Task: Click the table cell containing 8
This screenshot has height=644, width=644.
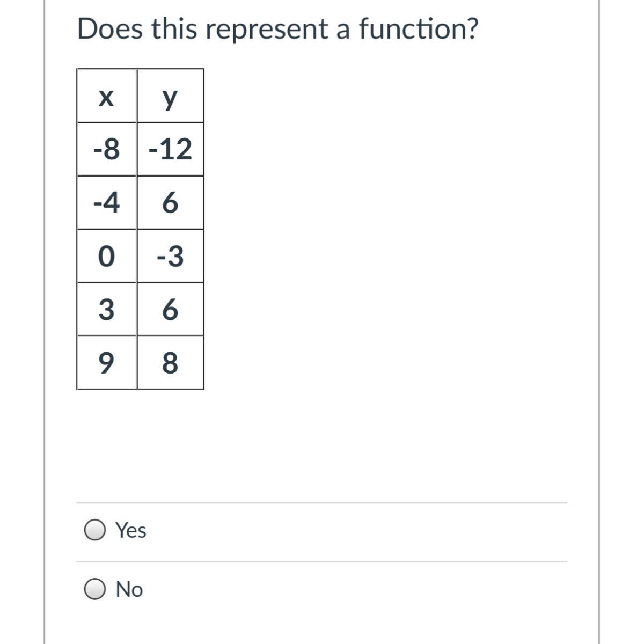Action: pos(170,363)
